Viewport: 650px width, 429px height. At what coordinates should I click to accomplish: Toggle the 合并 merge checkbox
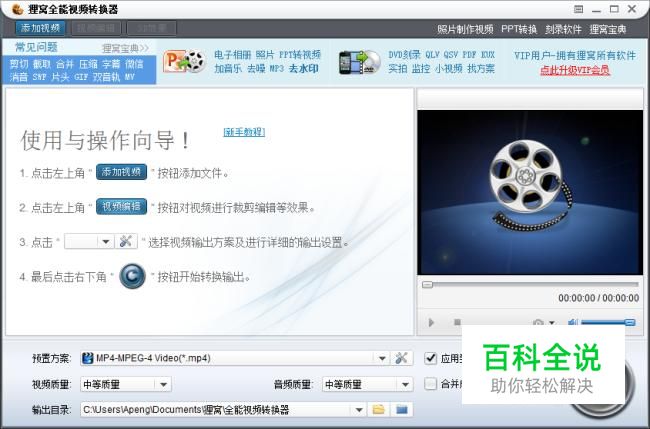pyautogui.click(x=431, y=384)
